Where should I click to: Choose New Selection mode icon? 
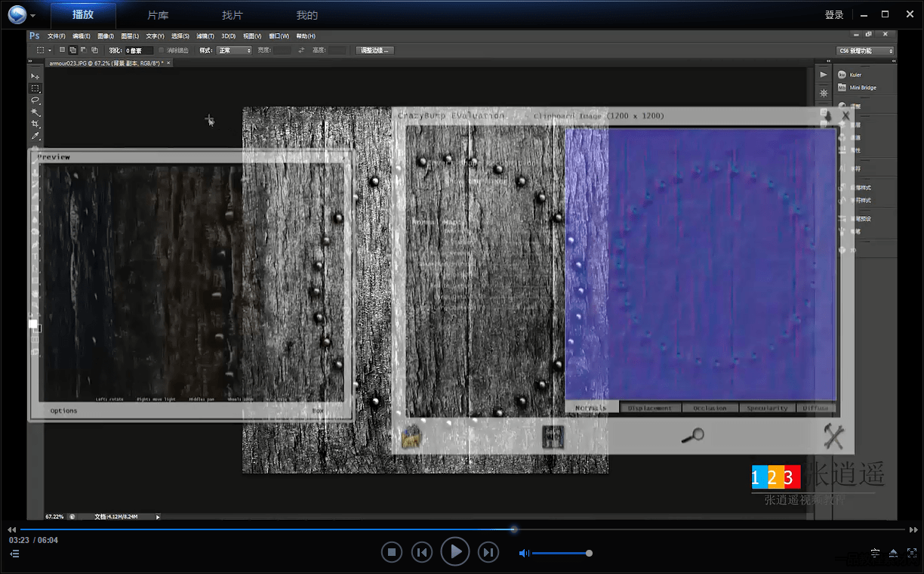coord(63,50)
